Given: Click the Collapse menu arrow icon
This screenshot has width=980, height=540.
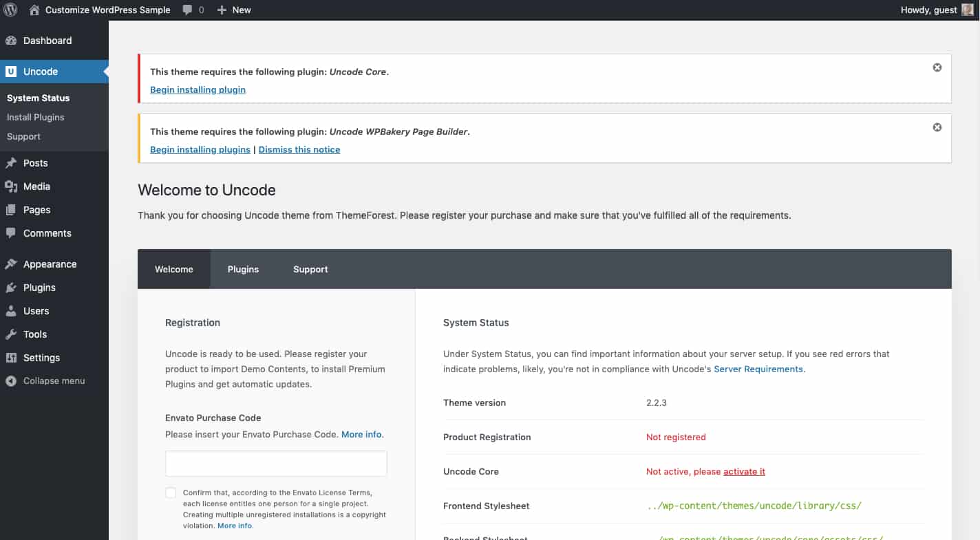Looking at the screenshot, I should tap(11, 381).
